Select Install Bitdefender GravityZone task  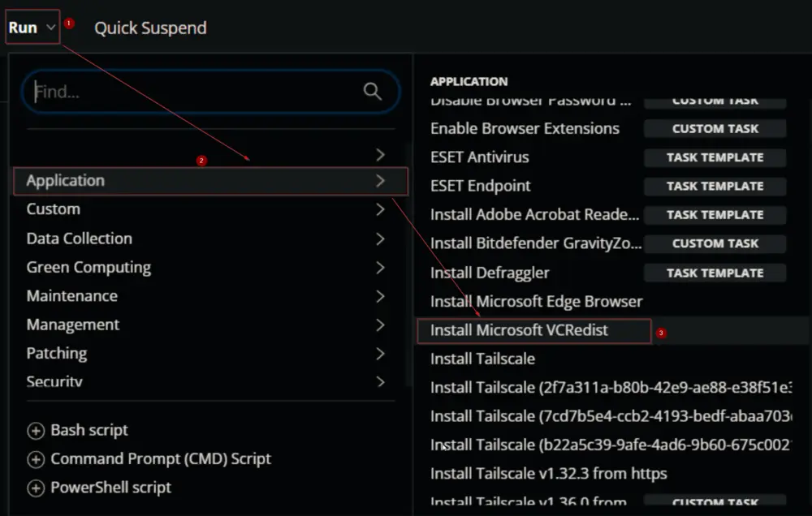536,243
